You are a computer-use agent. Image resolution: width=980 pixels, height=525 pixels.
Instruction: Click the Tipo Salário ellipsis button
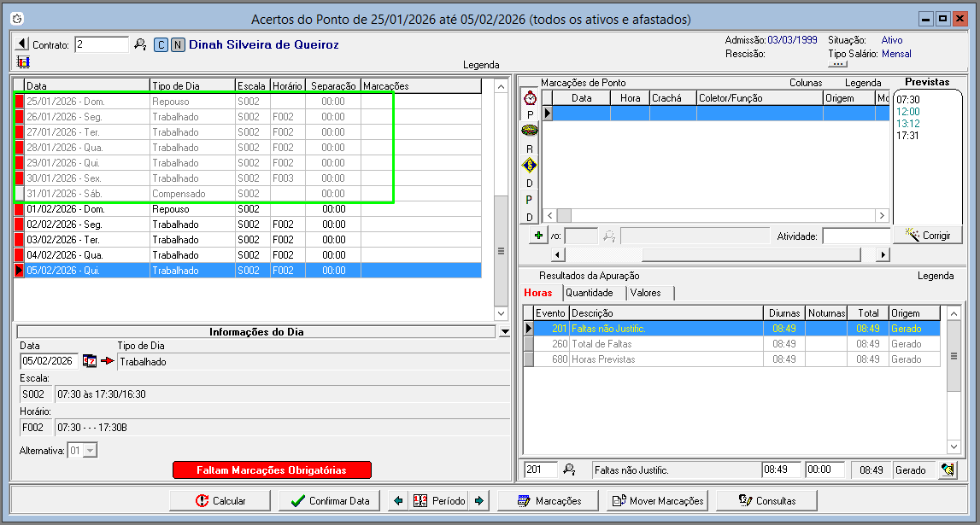pos(837,64)
